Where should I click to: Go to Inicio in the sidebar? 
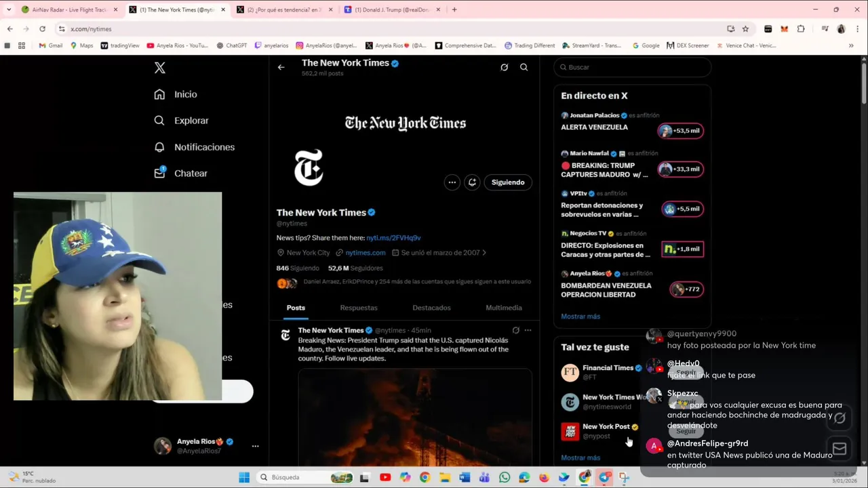click(x=176, y=94)
